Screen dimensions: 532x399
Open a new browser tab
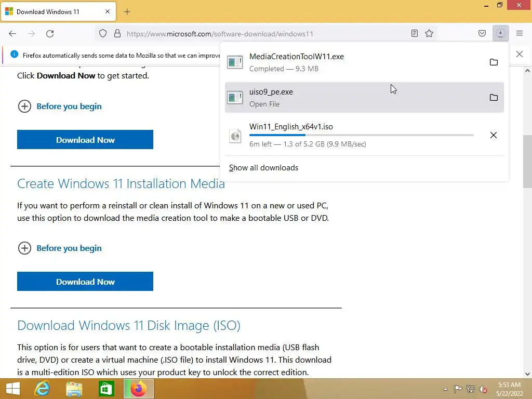pyautogui.click(x=127, y=12)
